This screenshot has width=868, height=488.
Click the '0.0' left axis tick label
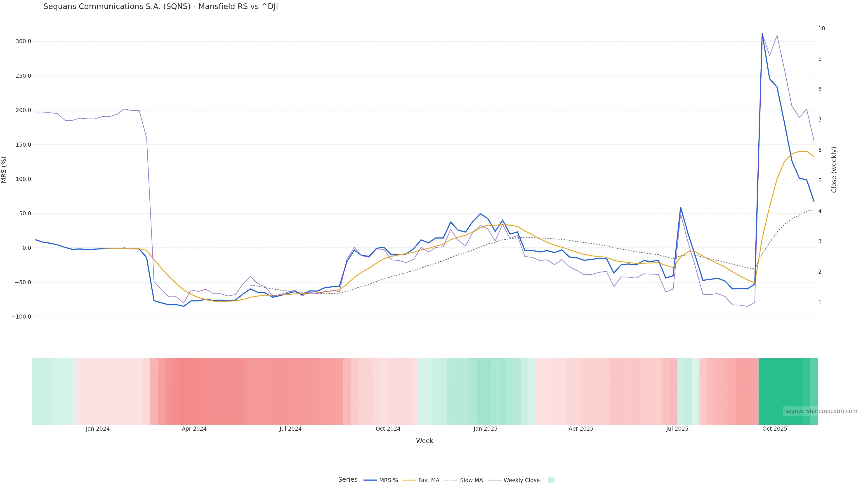click(x=27, y=248)
